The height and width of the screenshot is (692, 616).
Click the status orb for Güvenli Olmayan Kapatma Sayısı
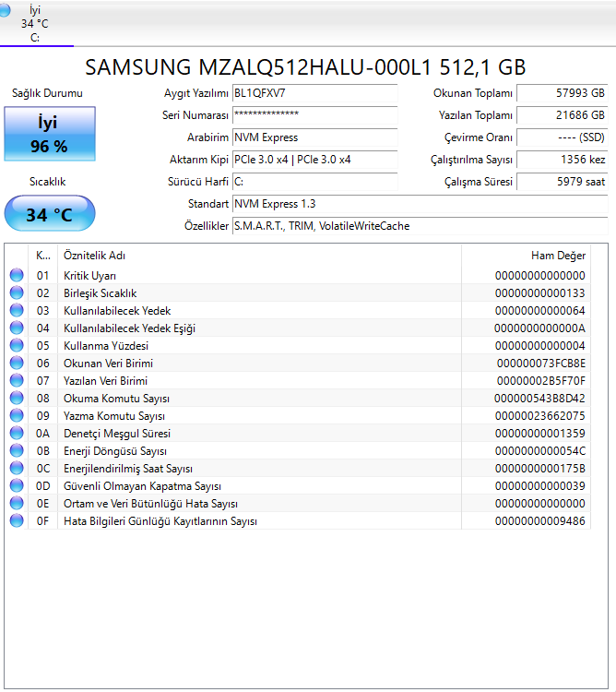pos(17,485)
